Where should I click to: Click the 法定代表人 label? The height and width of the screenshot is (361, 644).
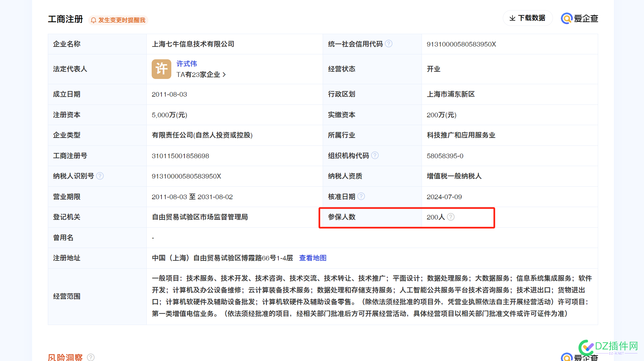(70, 69)
